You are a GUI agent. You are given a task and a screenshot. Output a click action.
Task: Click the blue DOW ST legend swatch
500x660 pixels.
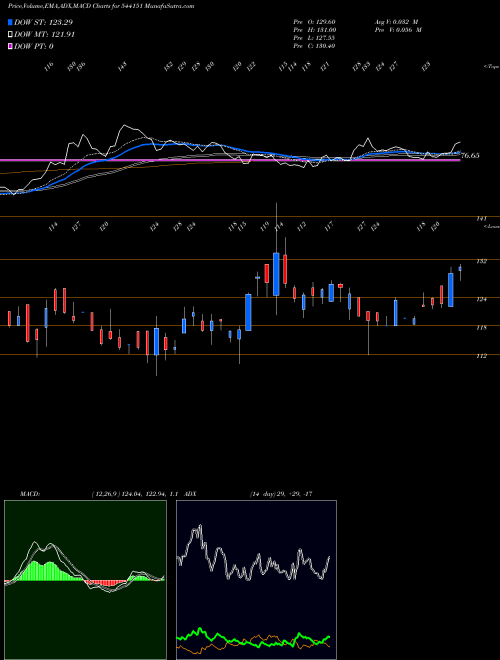click(x=11, y=22)
